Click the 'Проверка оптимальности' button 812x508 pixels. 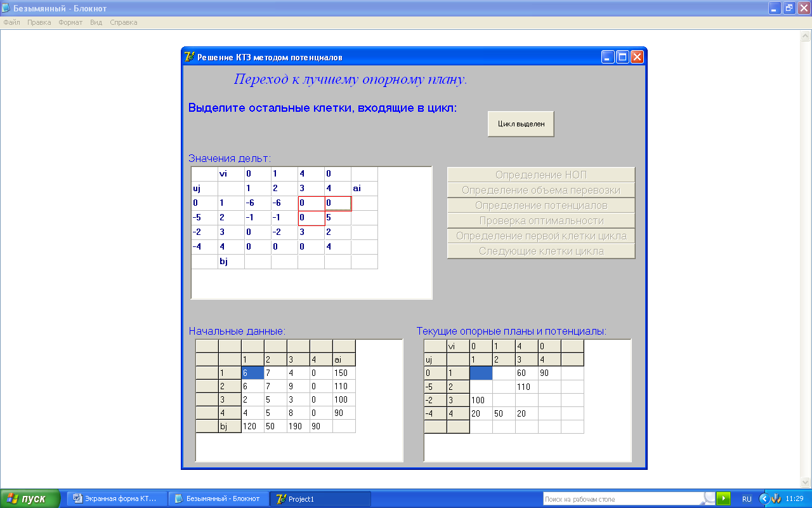541,220
